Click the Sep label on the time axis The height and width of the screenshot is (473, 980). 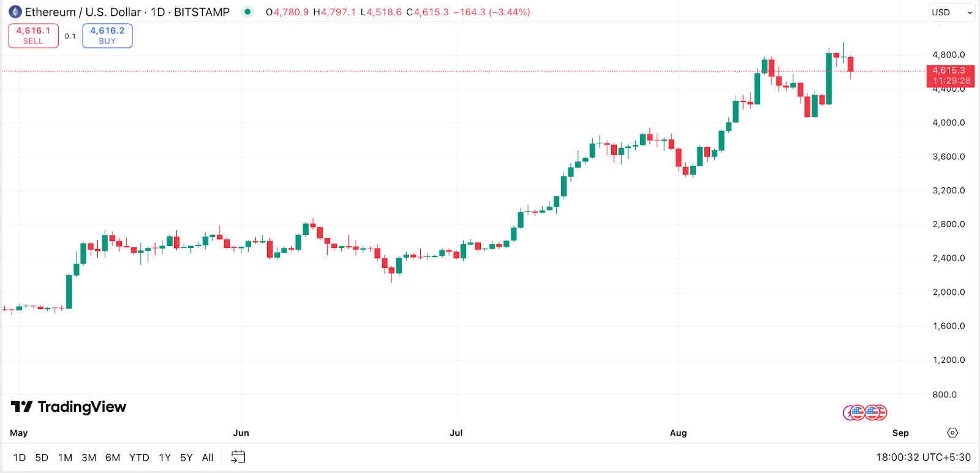pyautogui.click(x=900, y=433)
